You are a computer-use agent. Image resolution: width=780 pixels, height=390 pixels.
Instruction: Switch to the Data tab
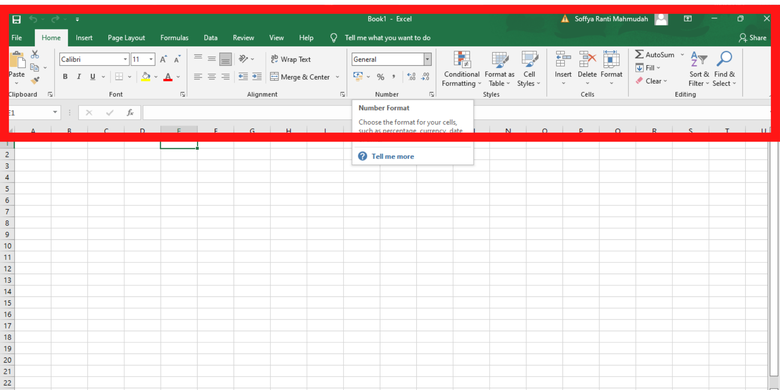point(210,38)
